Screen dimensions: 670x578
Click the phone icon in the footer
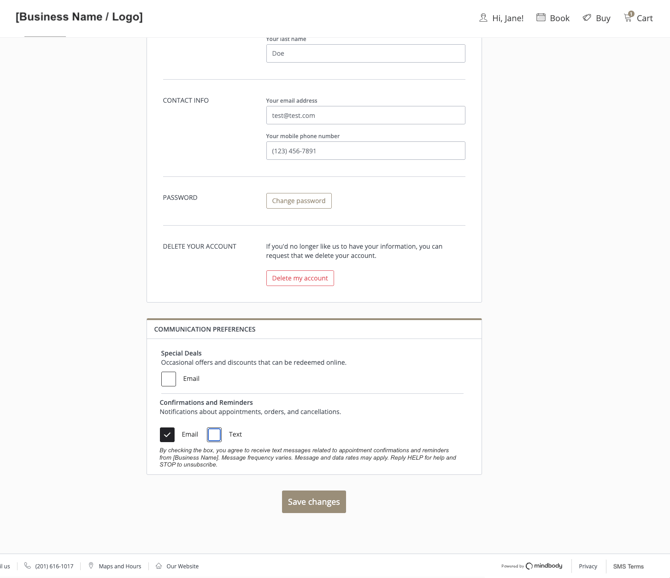[27, 566]
